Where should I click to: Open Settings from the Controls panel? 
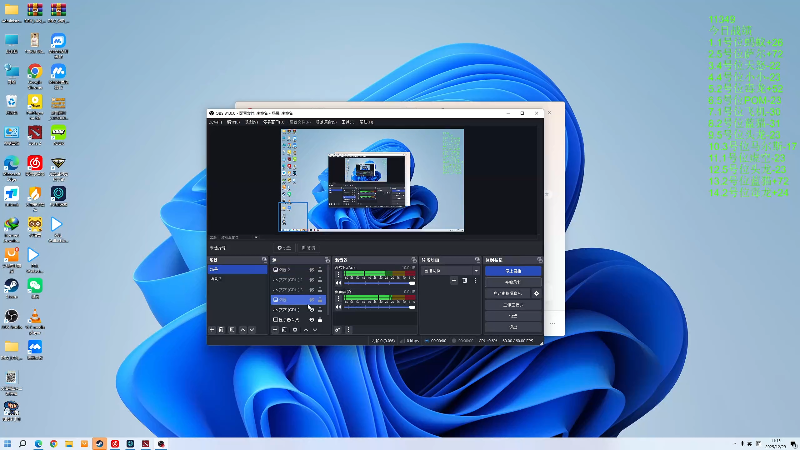click(x=513, y=316)
